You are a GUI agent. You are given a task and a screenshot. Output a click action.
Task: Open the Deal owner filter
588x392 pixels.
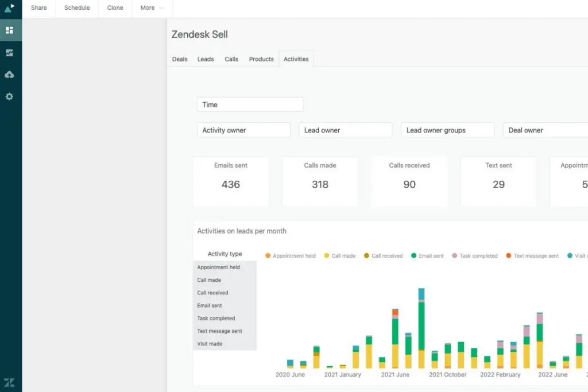coord(546,130)
